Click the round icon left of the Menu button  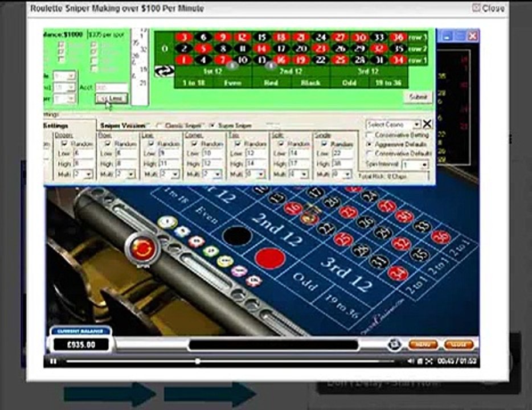(394, 344)
